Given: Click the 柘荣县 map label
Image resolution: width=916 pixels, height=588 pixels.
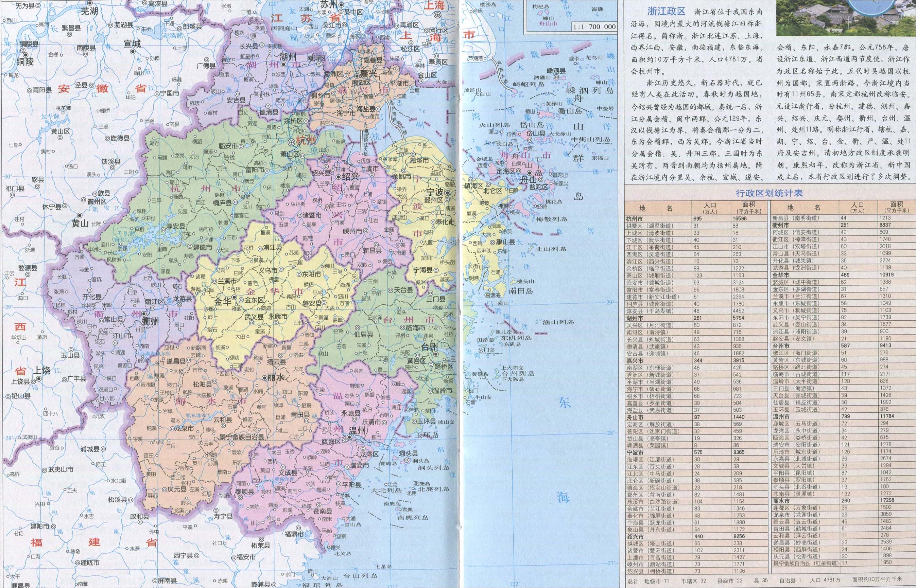Looking at the screenshot, I should click(x=261, y=545).
